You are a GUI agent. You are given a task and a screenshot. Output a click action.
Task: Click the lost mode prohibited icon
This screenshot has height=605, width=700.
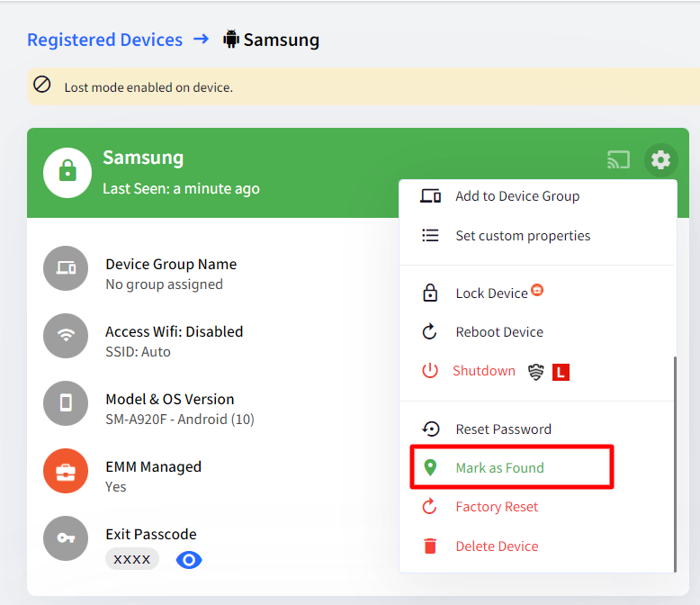click(x=42, y=85)
